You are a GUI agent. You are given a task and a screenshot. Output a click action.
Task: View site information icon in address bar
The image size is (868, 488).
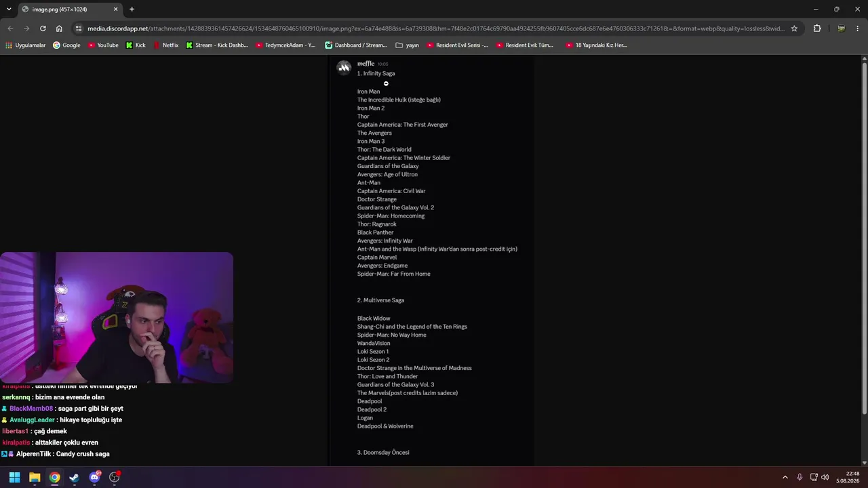(79, 28)
